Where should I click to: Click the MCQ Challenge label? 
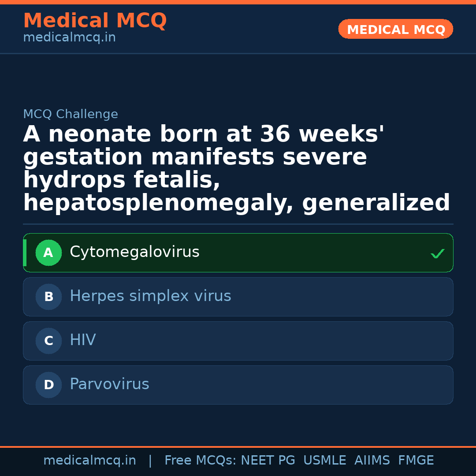click(71, 115)
